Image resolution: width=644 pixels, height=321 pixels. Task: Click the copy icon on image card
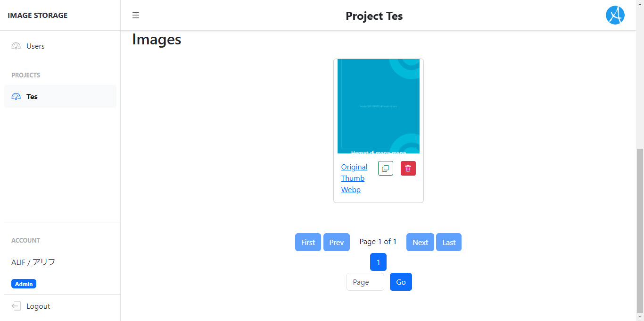point(386,169)
